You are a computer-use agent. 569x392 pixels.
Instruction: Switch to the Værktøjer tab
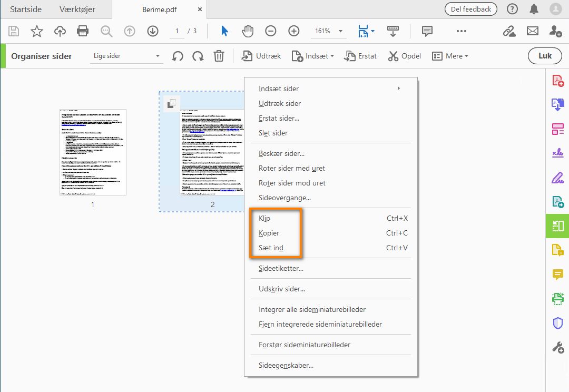click(77, 9)
